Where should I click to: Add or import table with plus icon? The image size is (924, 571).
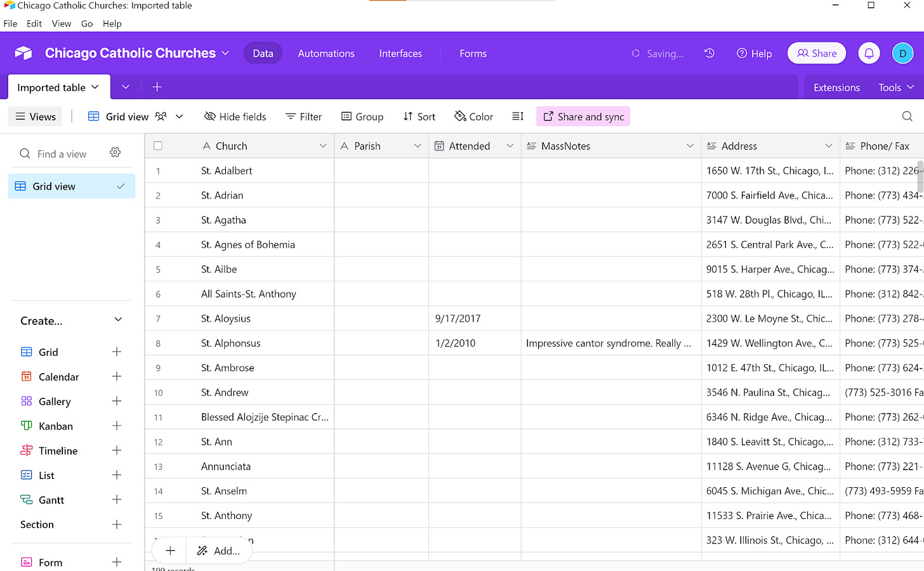pyautogui.click(x=157, y=87)
